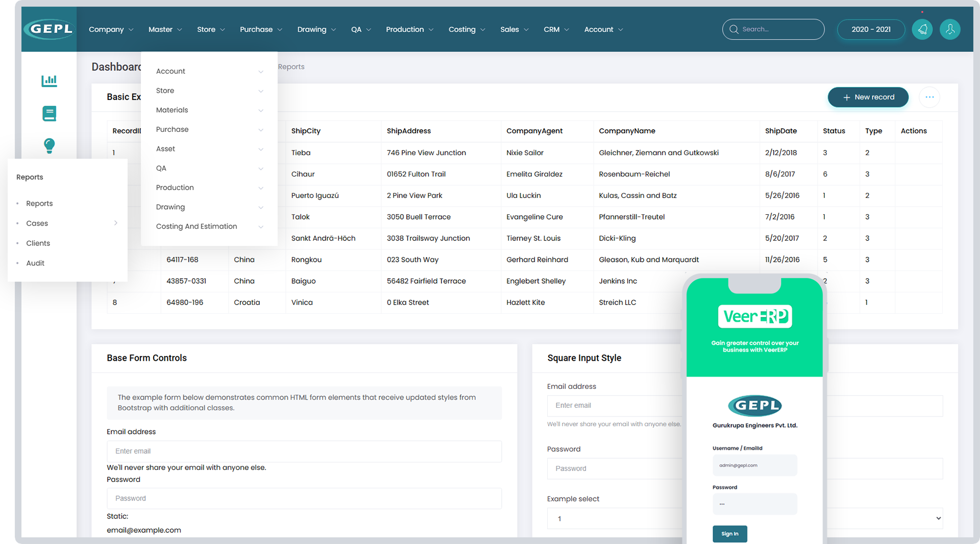This screenshot has height=544, width=980.
Task: Click the search magnifier icon
Action: pos(734,29)
